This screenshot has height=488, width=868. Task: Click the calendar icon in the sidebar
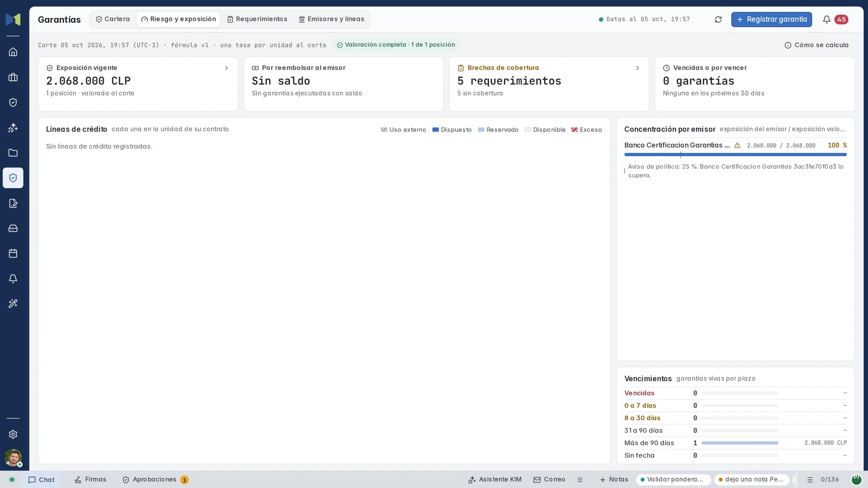tap(13, 253)
